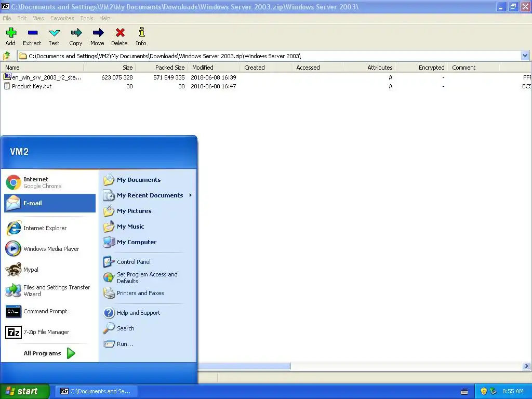The image size is (532, 399).
Task: Sort by Comment column header
Action: (x=473, y=68)
